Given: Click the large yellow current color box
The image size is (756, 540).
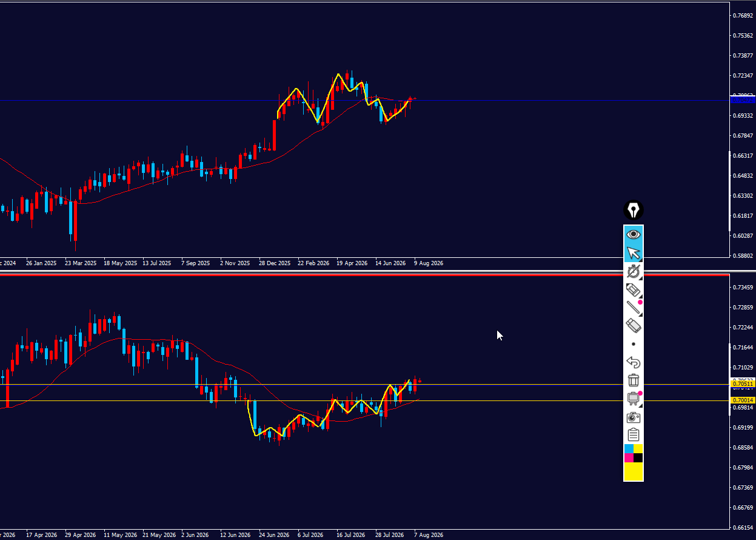Looking at the screenshot, I should coord(634,471).
